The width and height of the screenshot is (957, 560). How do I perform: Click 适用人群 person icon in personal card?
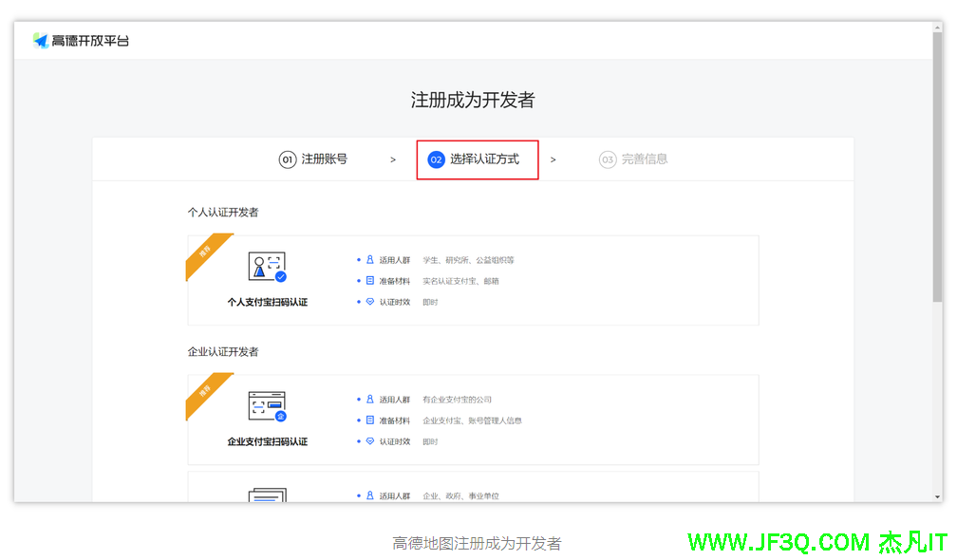[x=370, y=260]
